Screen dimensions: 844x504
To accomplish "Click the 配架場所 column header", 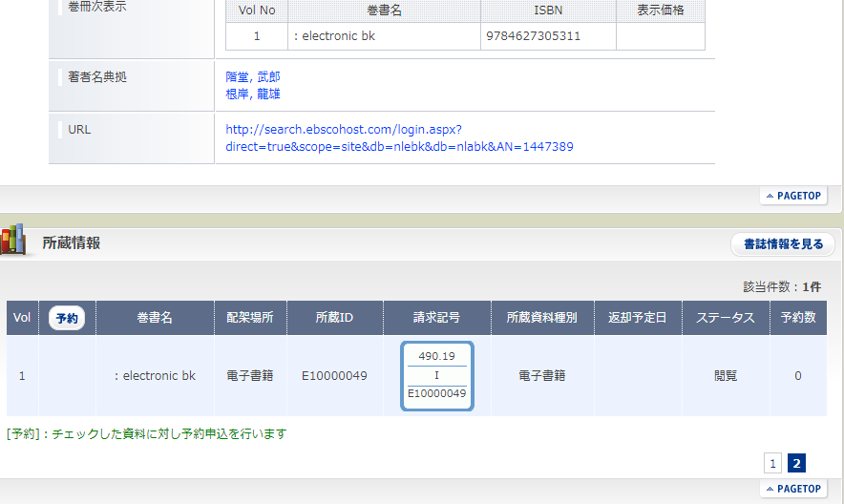I will (x=250, y=318).
